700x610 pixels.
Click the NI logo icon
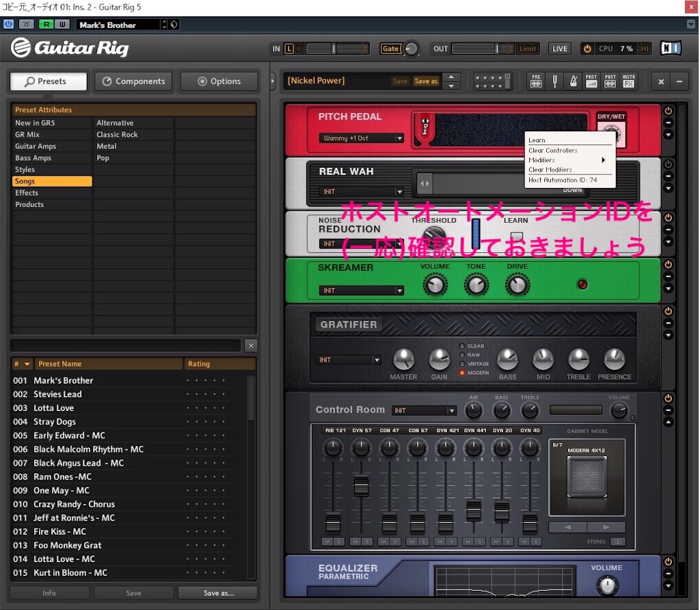[x=671, y=49]
